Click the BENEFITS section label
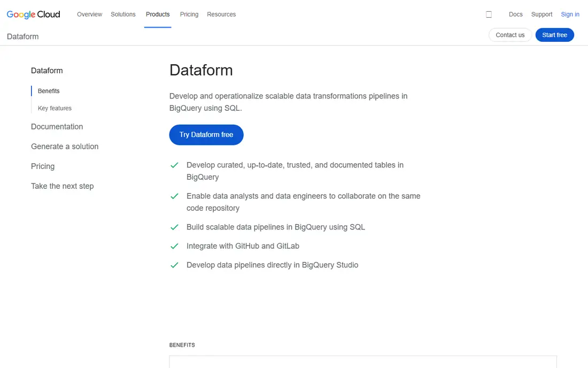Image resolution: width=588 pixels, height=368 pixels. coord(182,345)
